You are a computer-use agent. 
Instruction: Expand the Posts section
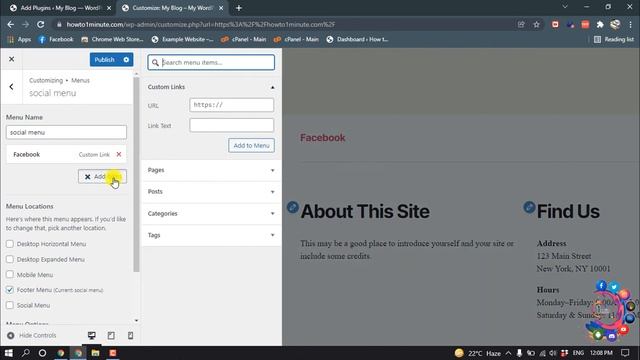click(x=211, y=192)
